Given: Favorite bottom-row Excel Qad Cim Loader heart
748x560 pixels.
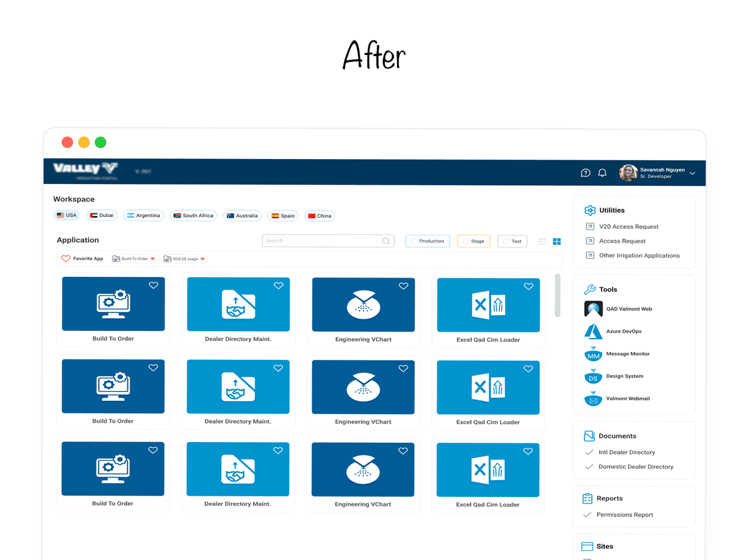Looking at the screenshot, I should (528, 451).
